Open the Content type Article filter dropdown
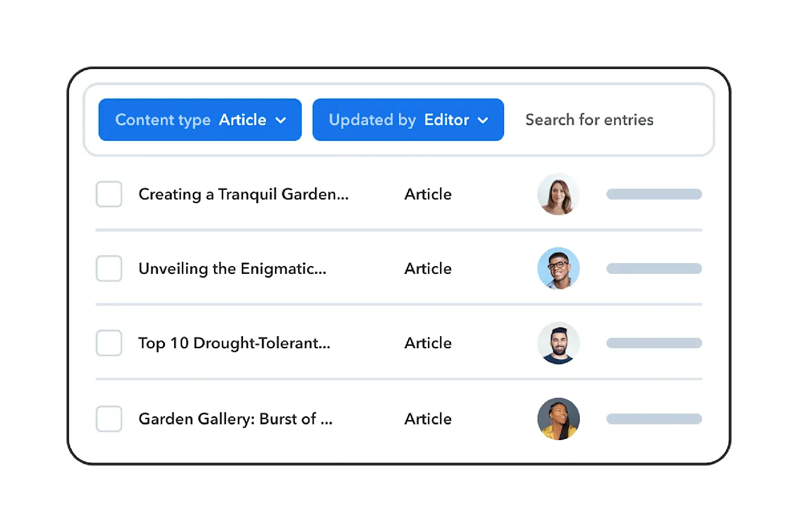798x532 pixels. [199, 120]
